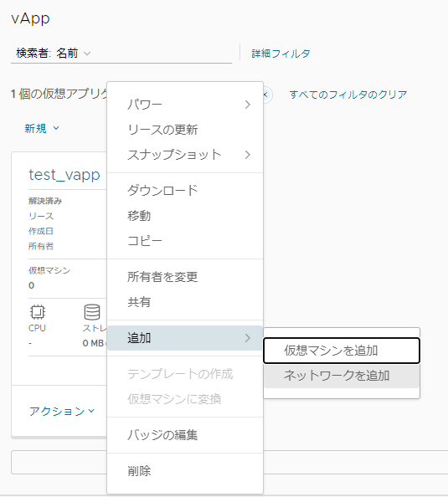Dismiss the filter chip with x icon
Image resolution: width=448 pixels, height=497 pixels.
tap(265, 95)
